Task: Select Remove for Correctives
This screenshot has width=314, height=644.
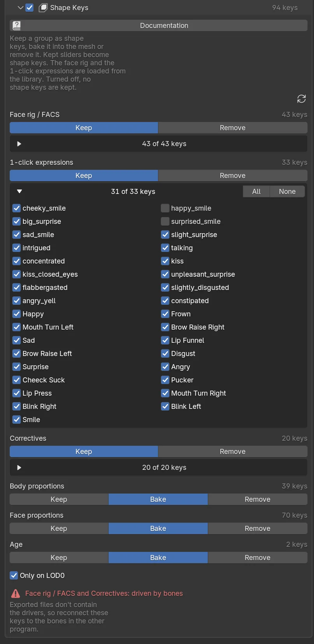Action: 233,452
